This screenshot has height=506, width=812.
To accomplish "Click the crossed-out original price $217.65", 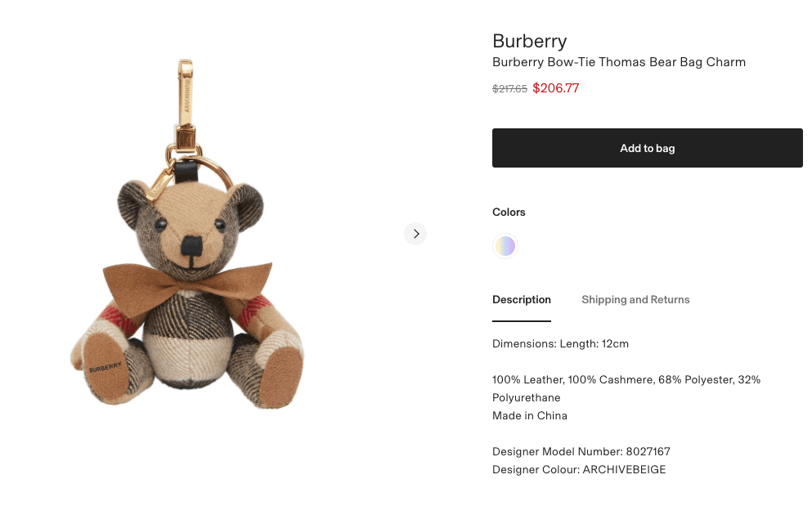I will 509,89.
